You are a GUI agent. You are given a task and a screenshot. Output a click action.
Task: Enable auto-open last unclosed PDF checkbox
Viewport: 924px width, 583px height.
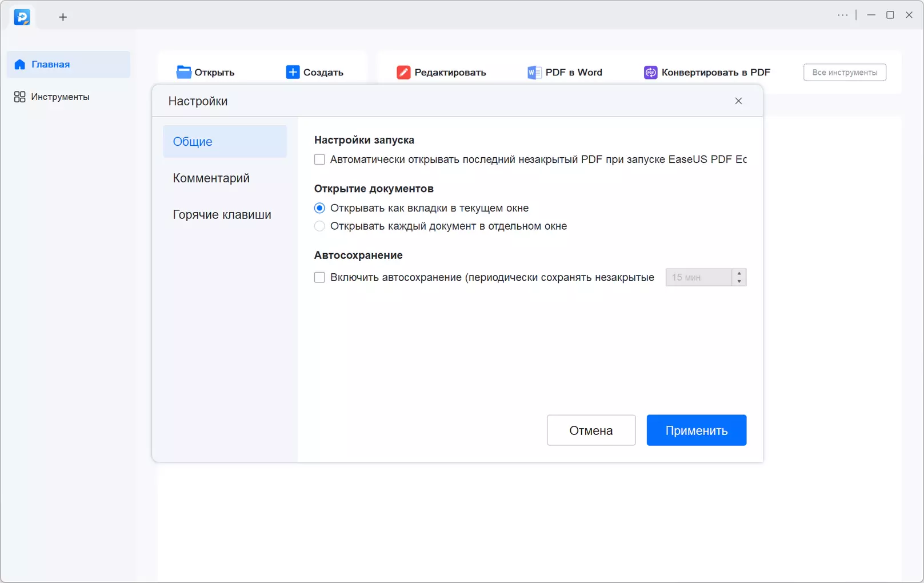point(319,159)
